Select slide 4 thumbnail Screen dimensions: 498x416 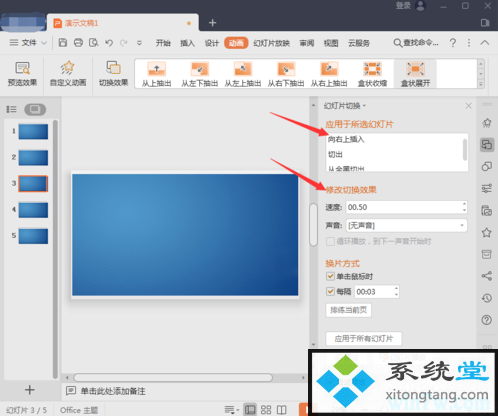tap(33, 210)
